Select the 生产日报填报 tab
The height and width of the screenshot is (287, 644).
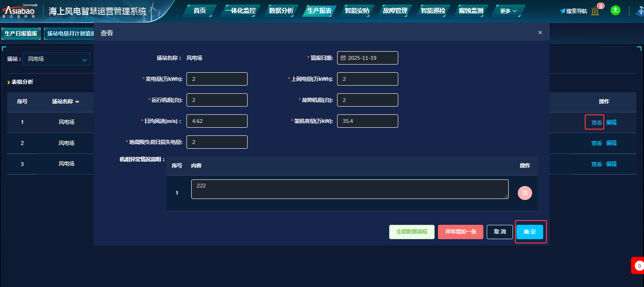tap(21, 33)
